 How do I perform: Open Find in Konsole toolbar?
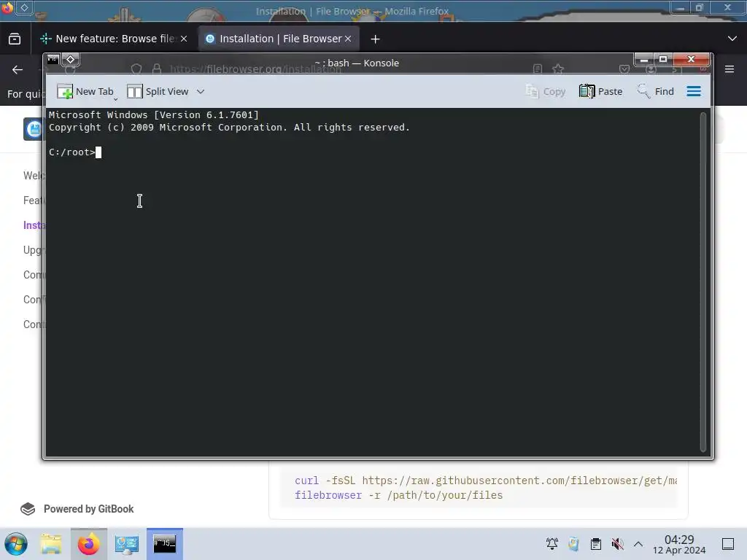[656, 91]
